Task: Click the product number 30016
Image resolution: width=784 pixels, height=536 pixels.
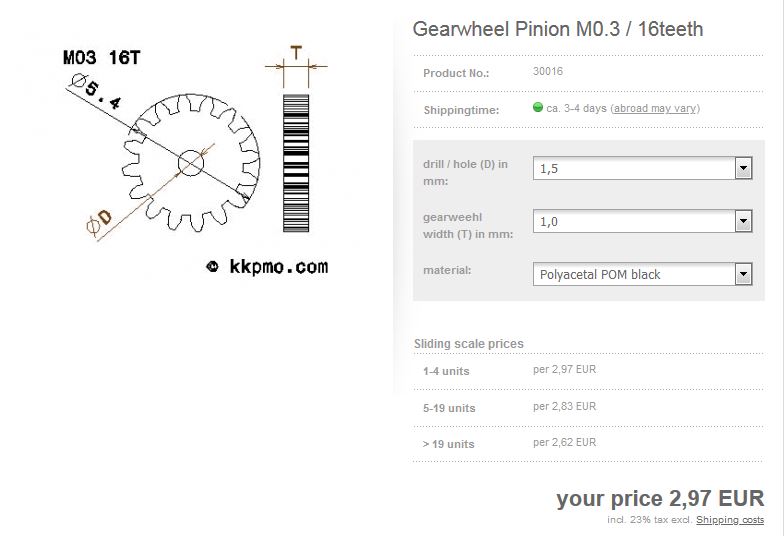Action: pyautogui.click(x=548, y=72)
